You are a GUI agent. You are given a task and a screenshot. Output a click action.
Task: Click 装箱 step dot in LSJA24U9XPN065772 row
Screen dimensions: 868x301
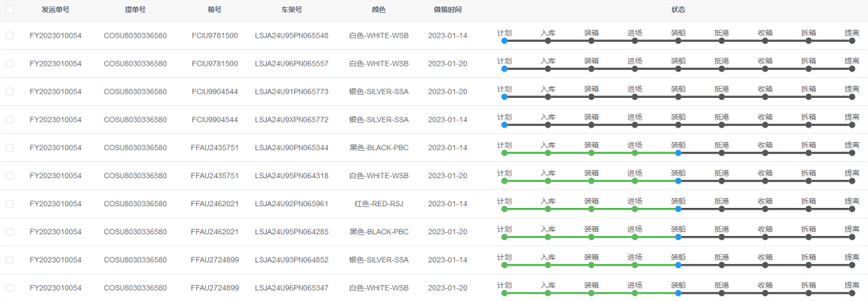(x=592, y=125)
